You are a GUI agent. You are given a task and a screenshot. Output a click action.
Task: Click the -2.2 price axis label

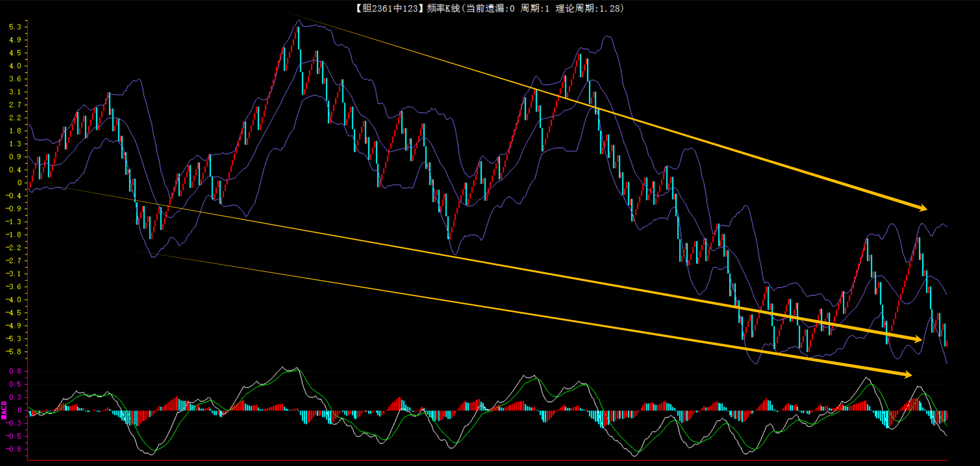14,248
